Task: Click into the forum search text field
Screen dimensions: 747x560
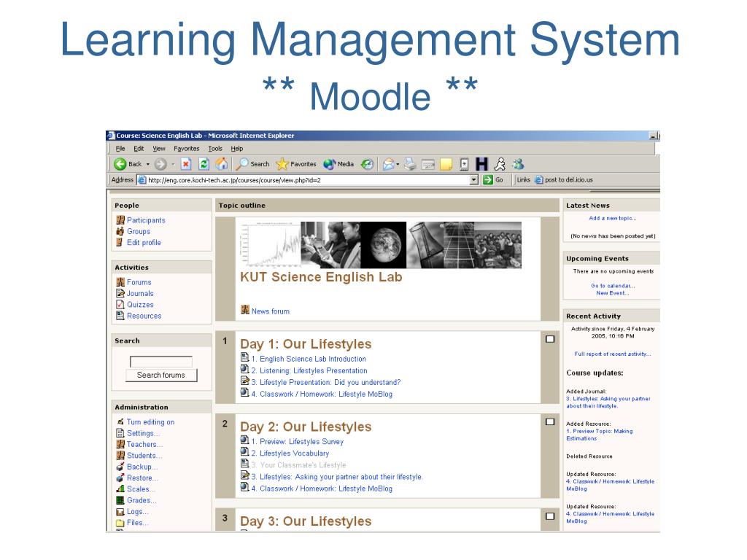Action: click(161, 362)
